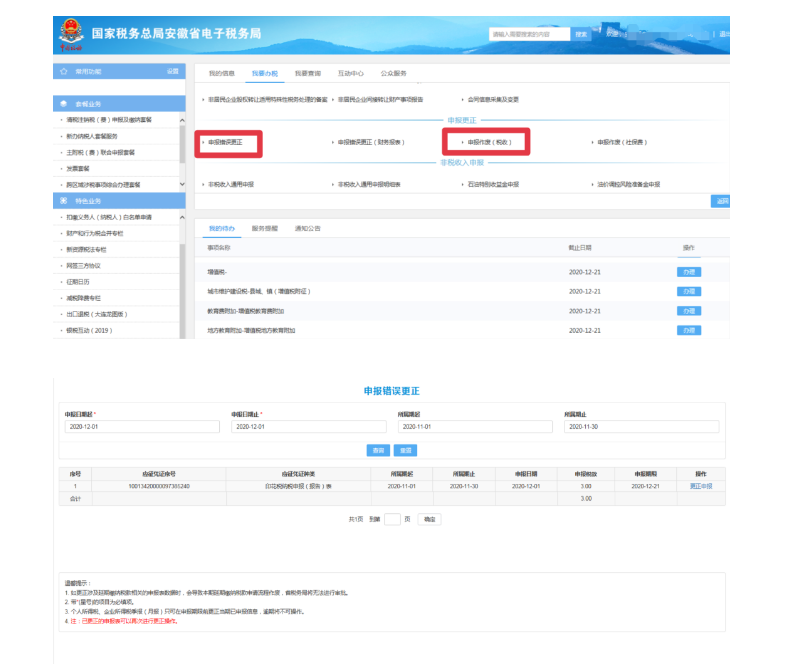This screenshot has height=664, width=811.
Task: Switch to 我的待办 tab
Action: pos(222,229)
